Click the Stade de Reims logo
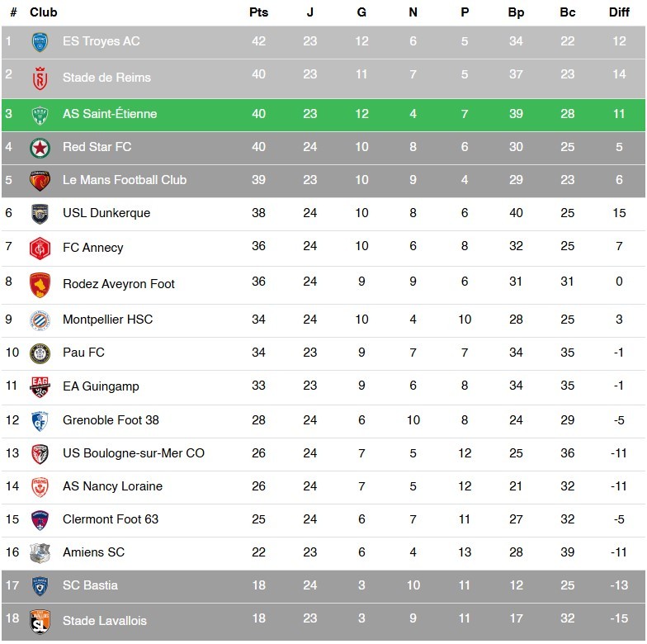Screen dimensions: 647x644 pos(40,78)
